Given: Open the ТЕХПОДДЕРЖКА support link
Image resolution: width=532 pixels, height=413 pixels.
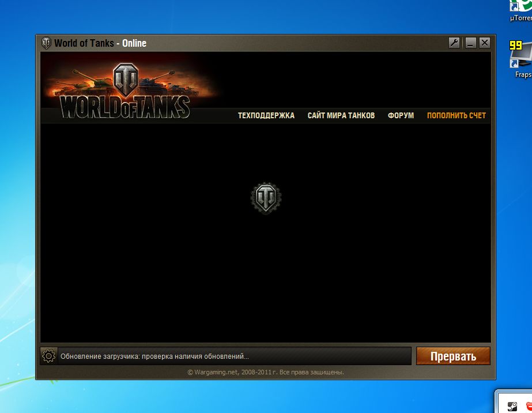Looking at the screenshot, I should 266,115.
